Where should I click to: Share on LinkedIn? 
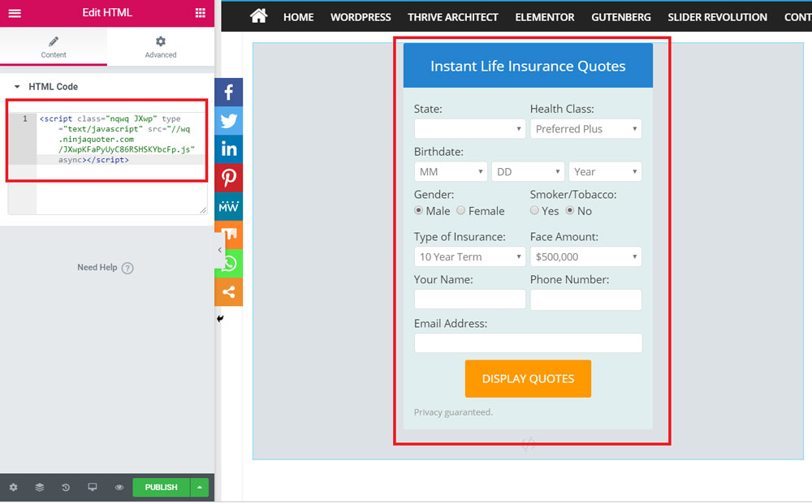pyautogui.click(x=228, y=149)
